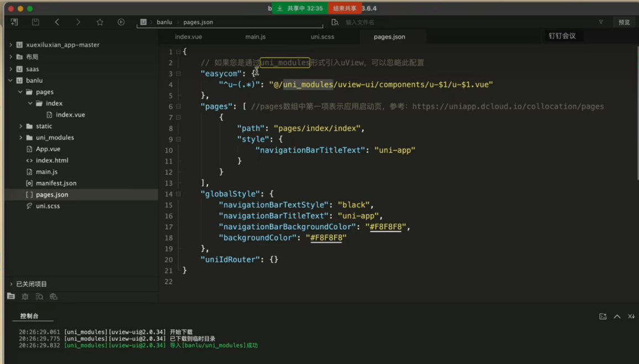Fold the easycom block at line 3

pos(178,73)
